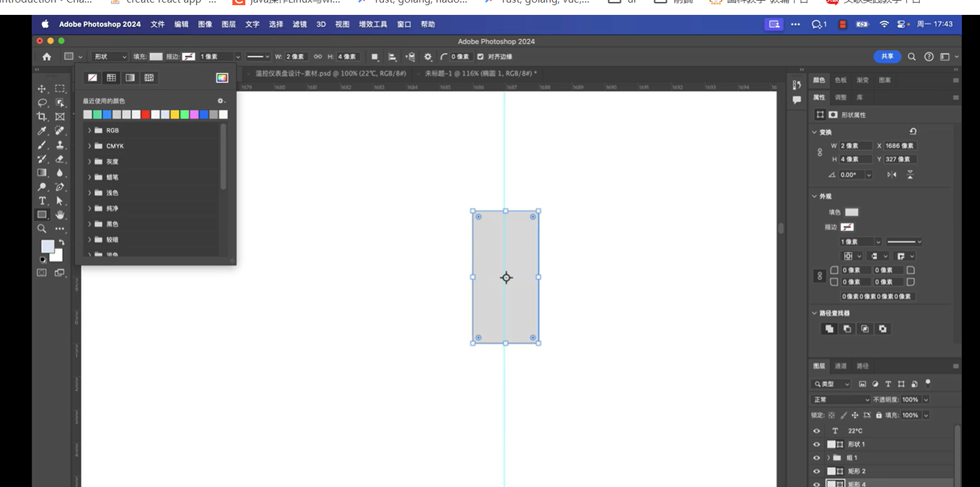Expand the RGB swatch folder
980x487 pixels.
tap(89, 130)
